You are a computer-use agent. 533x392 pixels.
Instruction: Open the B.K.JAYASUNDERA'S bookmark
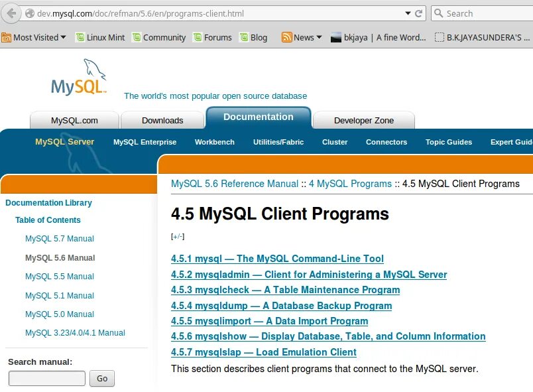coord(483,37)
